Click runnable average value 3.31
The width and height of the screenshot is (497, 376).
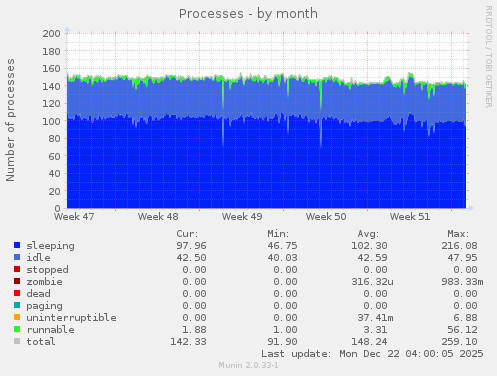(375, 330)
